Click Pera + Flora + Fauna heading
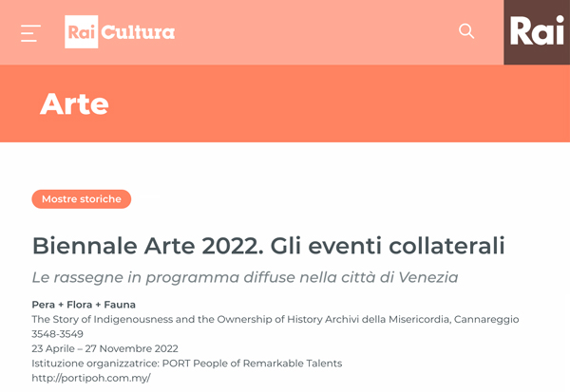The image size is (570, 392). [x=84, y=305]
